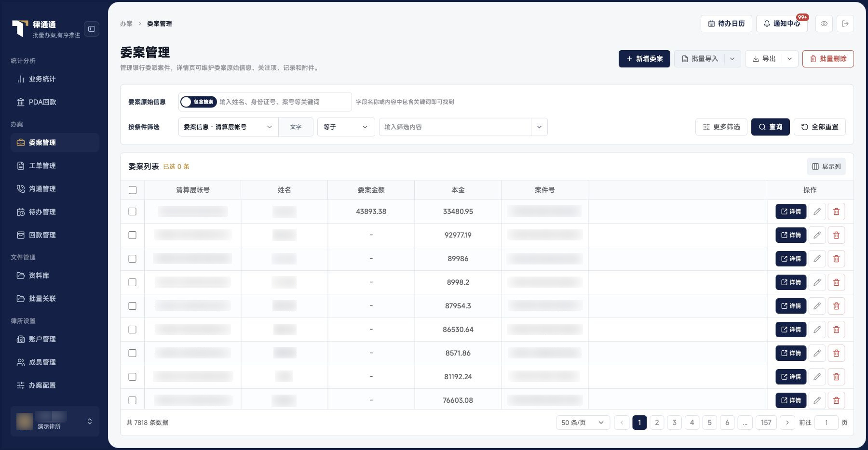The width and height of the screenshot is (868, 450).
Task: Delete the row with 本金 8571.86
Action: pyautogui.click(x=836, y=353)
